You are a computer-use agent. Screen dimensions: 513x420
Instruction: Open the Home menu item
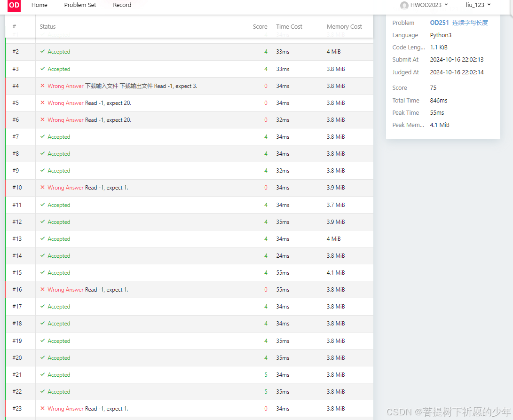pos(39,5)
